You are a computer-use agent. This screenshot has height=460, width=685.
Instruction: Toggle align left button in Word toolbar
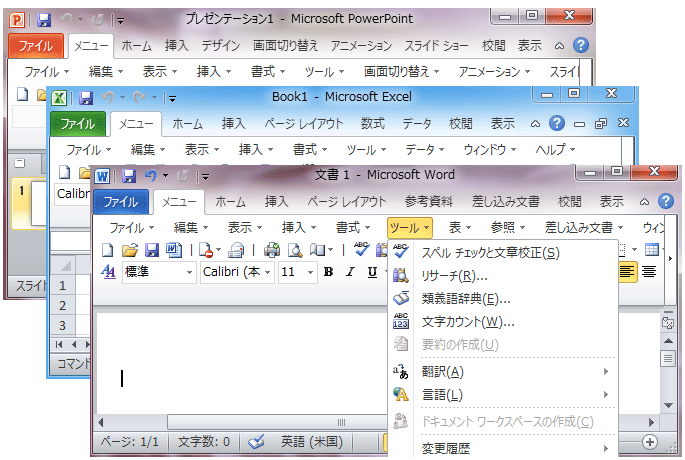point(627,272)
